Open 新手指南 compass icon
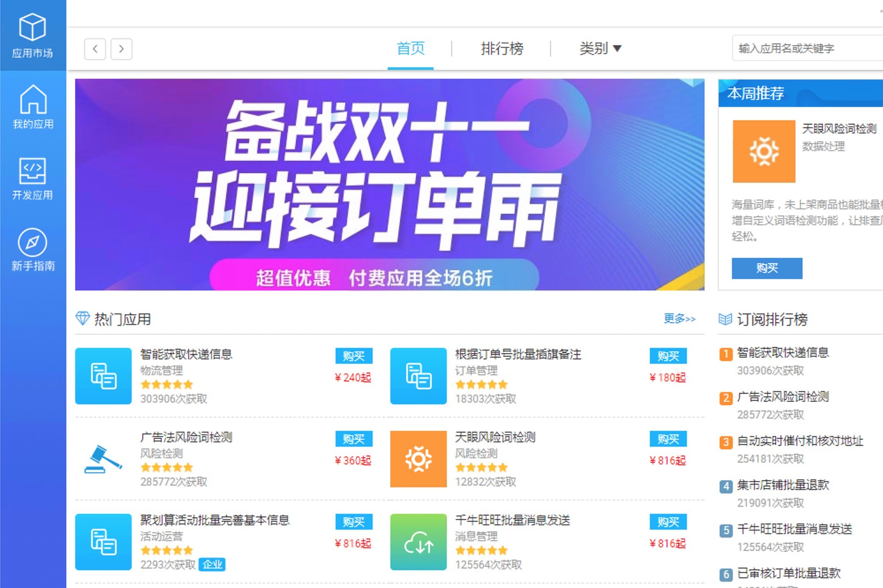The width and height of the screenshot is (883, 588). pos(33,242)
